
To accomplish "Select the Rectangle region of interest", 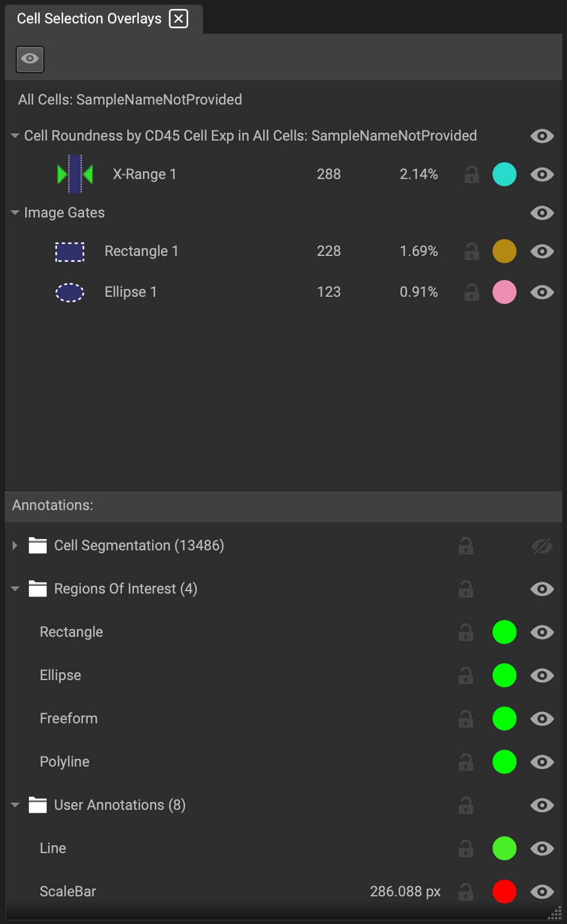I will (283, 632).
